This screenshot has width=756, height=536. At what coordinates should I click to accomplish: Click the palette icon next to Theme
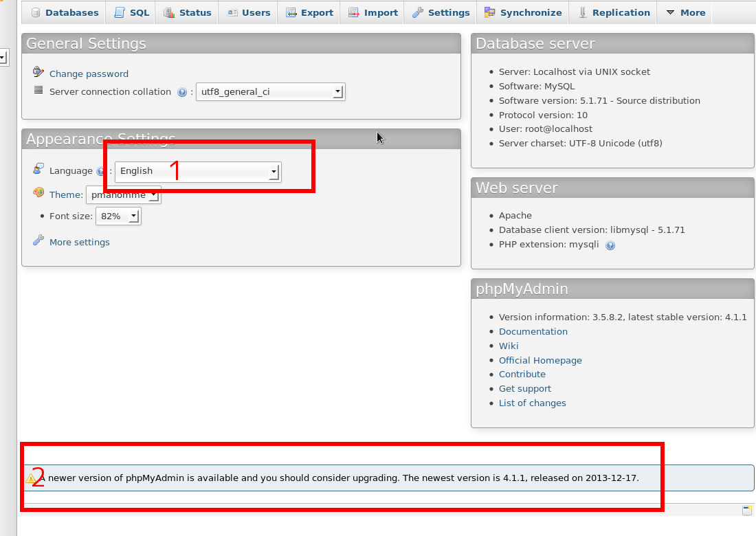point(38,194)
